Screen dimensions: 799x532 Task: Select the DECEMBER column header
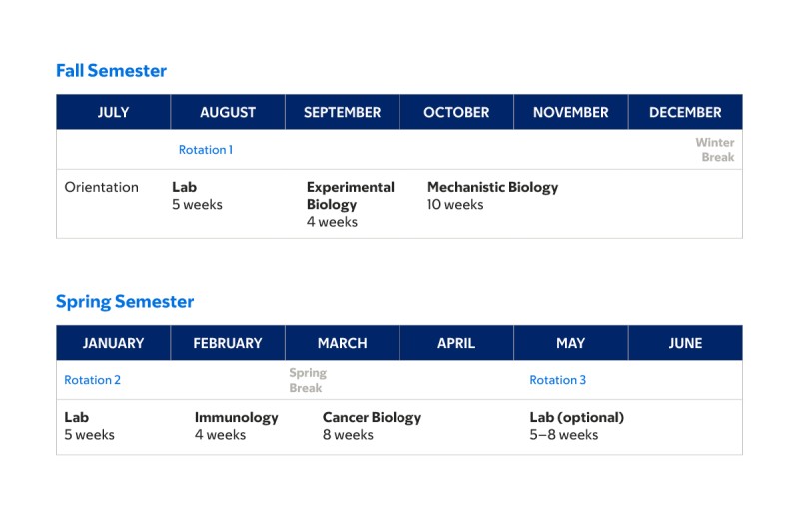pyautogui.click(x=685, y=112)
